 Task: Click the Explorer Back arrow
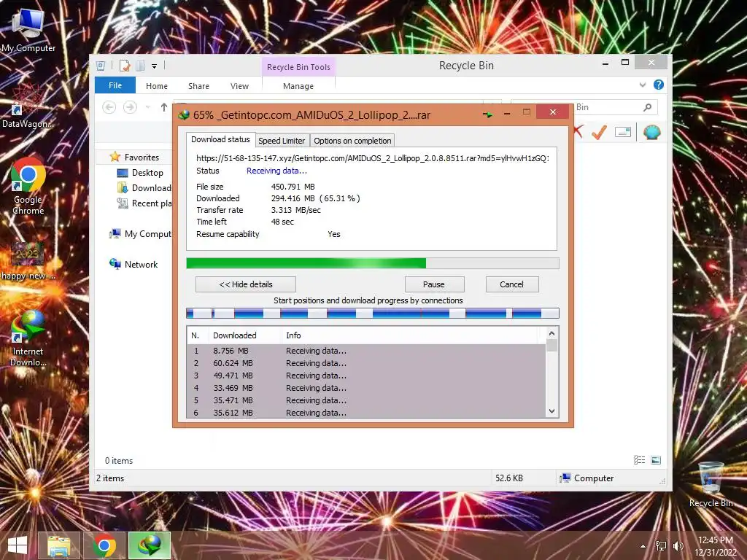(x=109, y=107)
